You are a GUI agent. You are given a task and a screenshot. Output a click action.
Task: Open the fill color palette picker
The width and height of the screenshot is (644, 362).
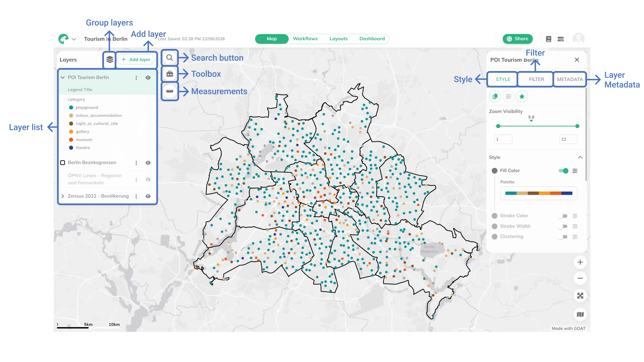539,193
